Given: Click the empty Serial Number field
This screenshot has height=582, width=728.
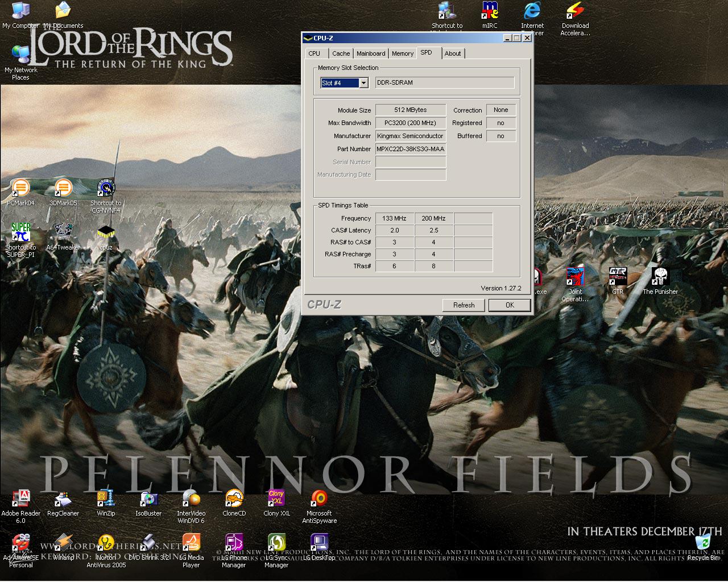Looking at the screenshot, I should pos(411,162).
